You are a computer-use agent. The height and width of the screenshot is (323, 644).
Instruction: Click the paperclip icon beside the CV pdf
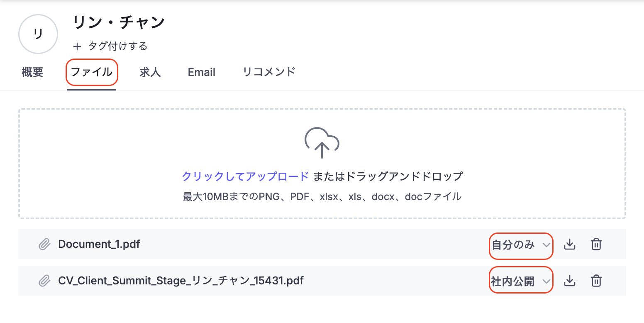[x=44, y=281]
